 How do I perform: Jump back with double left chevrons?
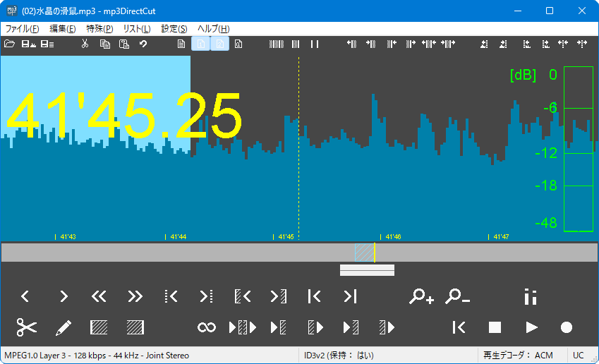pos(99,296)
